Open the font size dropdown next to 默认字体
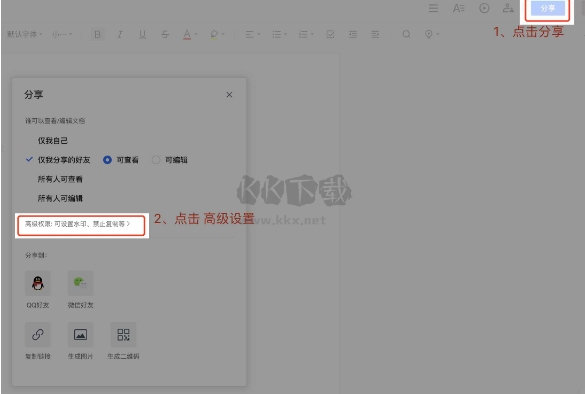Screen dimensions: 585x394 point(62,34)
